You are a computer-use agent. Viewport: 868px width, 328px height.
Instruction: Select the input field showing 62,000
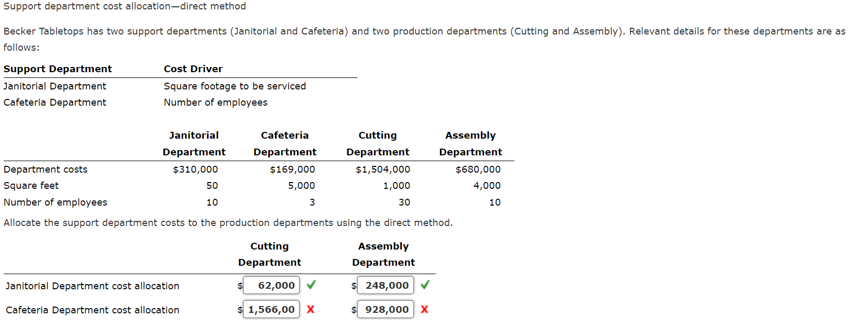coord(271,285)
